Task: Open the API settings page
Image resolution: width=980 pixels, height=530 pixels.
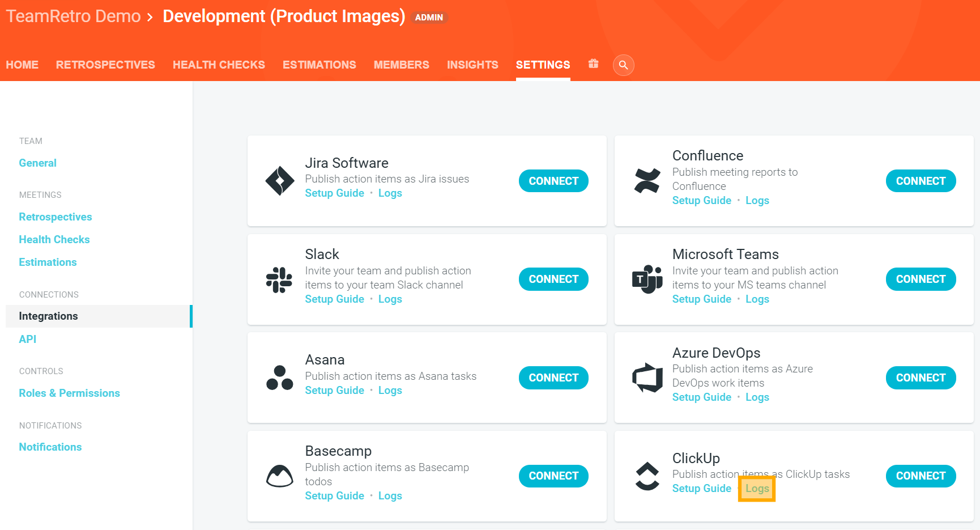Action: [x=28, y=339]
